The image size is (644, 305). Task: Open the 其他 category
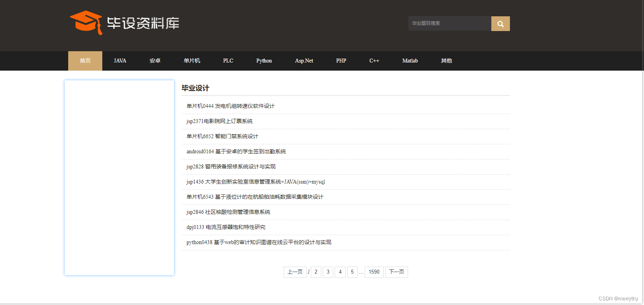pyautogui.click(x=446, y=61)
